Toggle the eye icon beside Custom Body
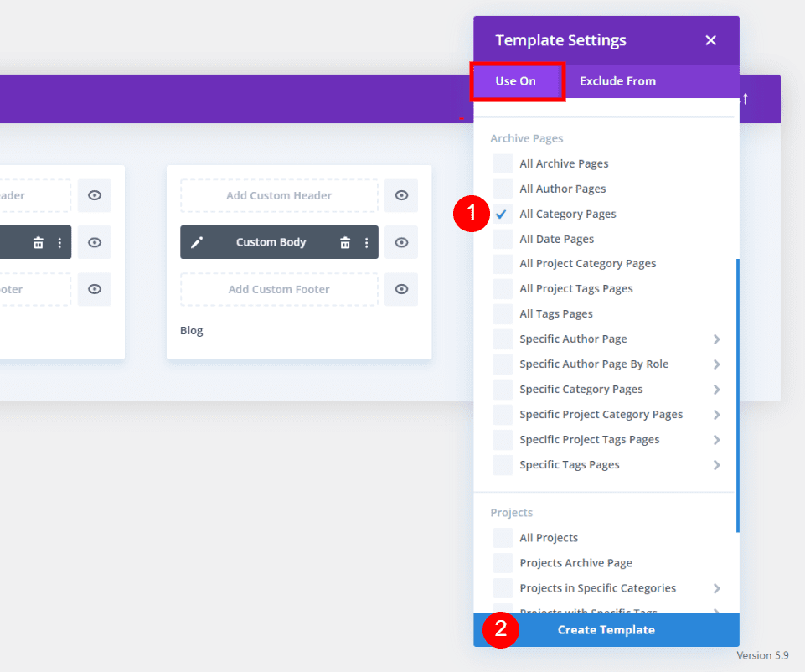Viewport: 805px width, 672px height. tap(401, 242)
